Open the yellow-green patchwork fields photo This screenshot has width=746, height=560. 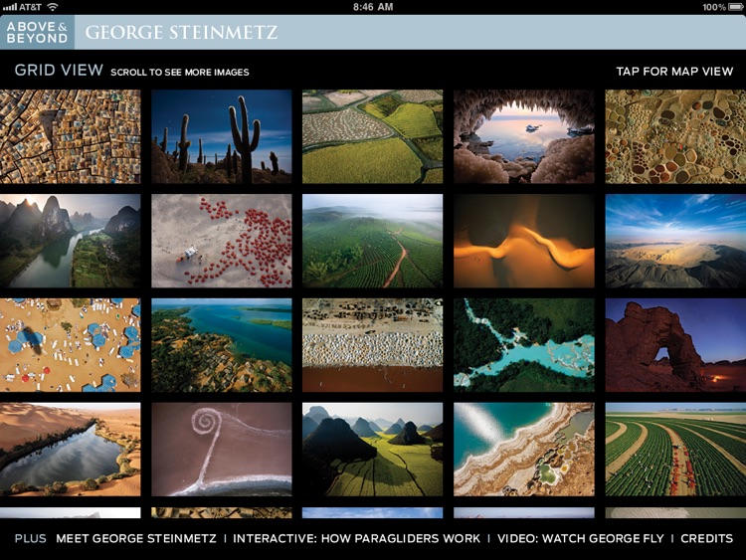tap(373, 136)
